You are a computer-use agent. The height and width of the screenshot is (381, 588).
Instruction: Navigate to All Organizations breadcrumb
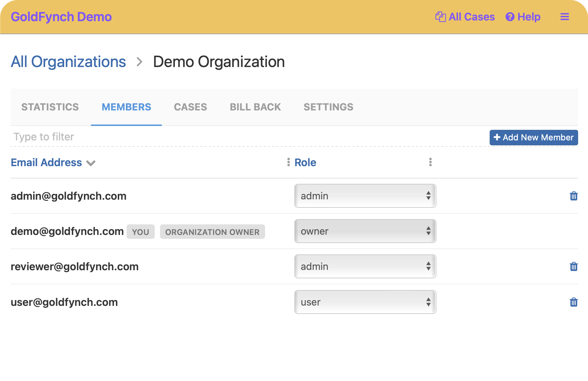(x=68, y=62)
